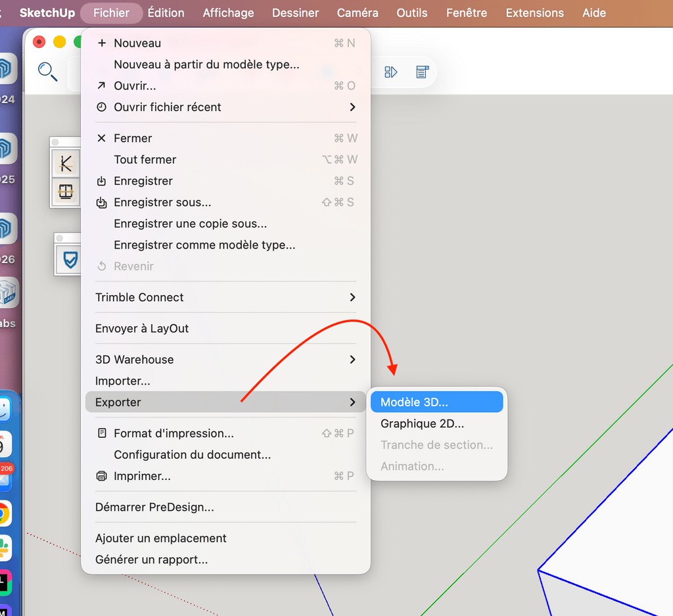
Task: Click the shield checkmark icon in floating palette
Action: coord(70,260)
